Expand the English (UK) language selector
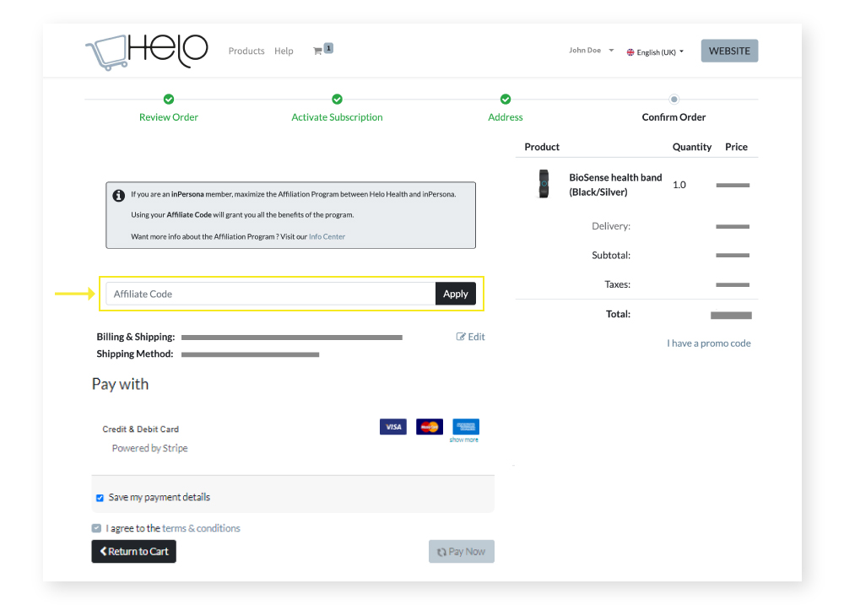 655,51
